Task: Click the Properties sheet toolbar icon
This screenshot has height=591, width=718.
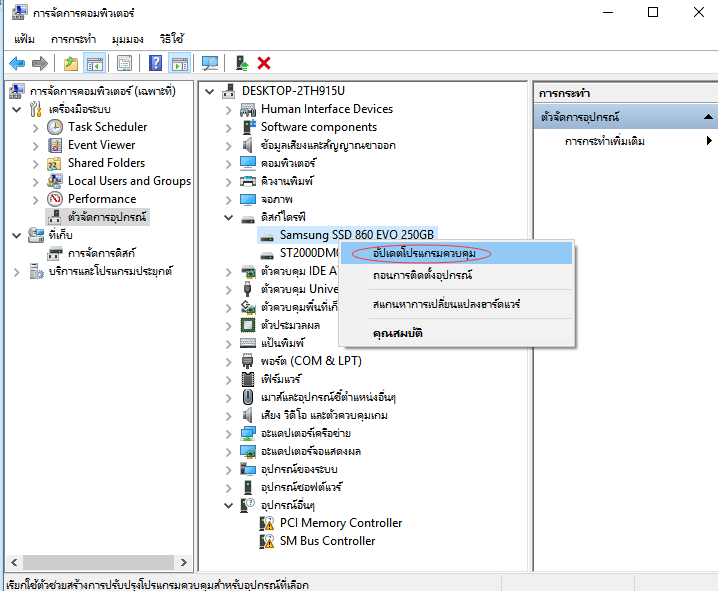Action: coord(124,63)
